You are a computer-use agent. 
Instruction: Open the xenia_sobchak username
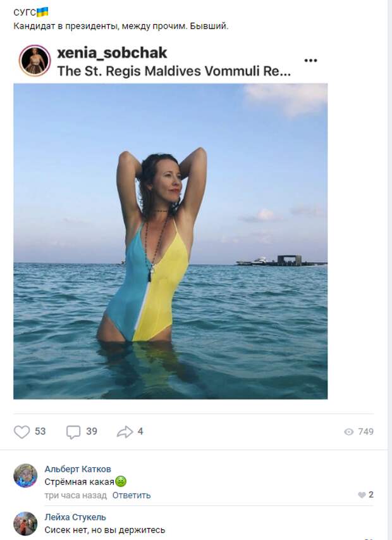click(x=112, y=53)
